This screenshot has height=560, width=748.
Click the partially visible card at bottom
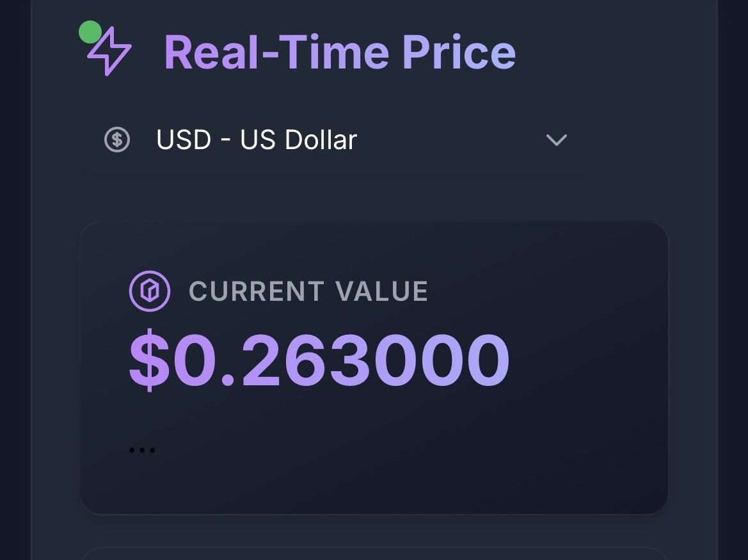click(374, 554)
